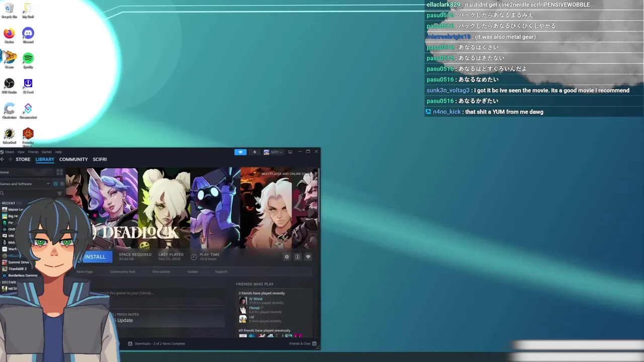This screenshot has height=362, width=644.
Task: Open the Streamer.bot desktop shortcut
Action: [x=28, y=111]
